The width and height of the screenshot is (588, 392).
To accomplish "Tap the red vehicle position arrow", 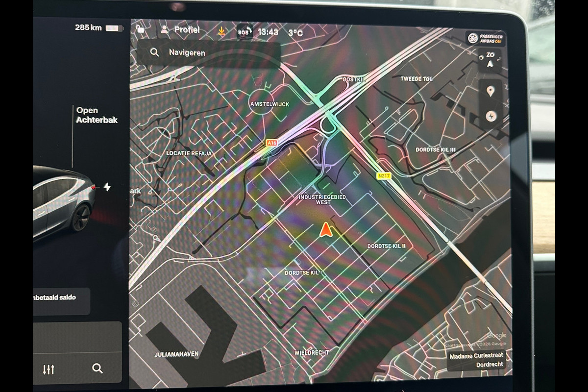I will pos(325,229).
